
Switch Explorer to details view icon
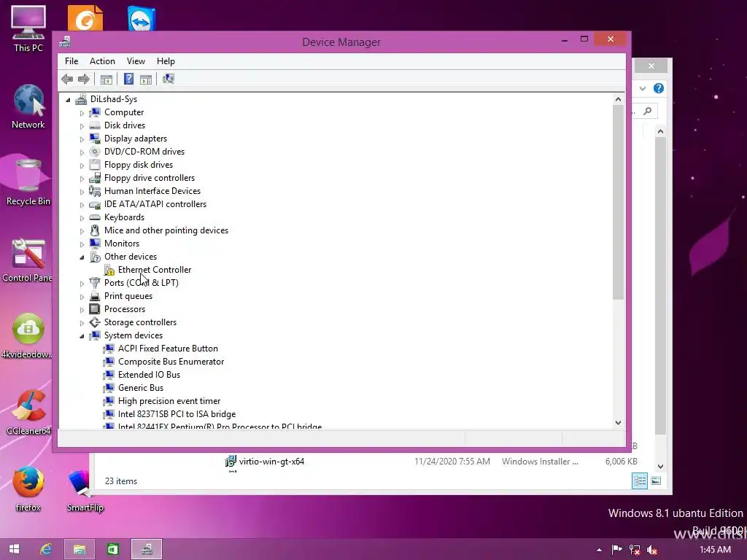click(x=640, y=481)
